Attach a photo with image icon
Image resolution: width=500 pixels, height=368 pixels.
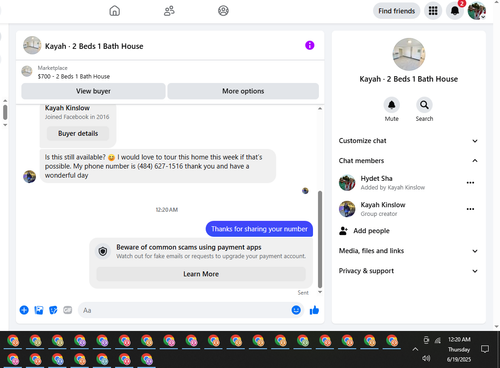[39, 310]
